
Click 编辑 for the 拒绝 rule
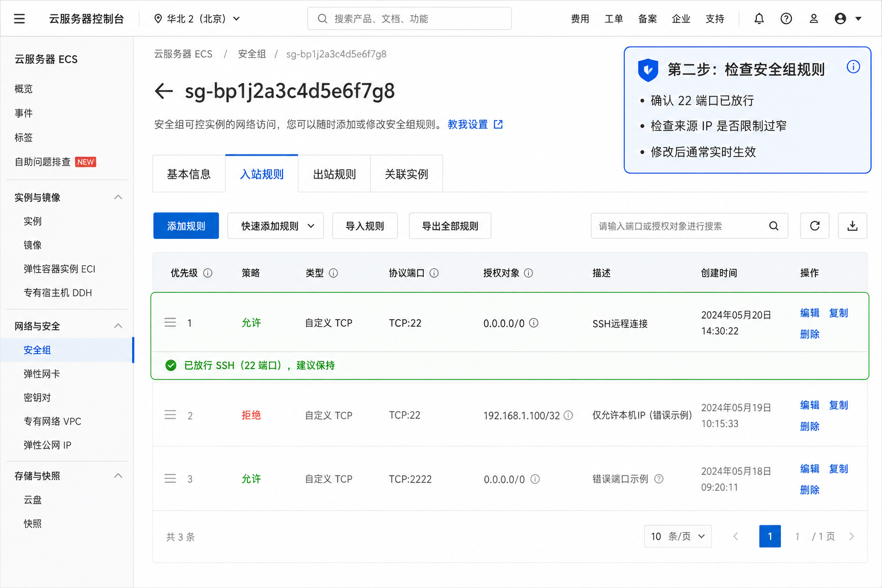pyautogui.click(x=810, y=405)
